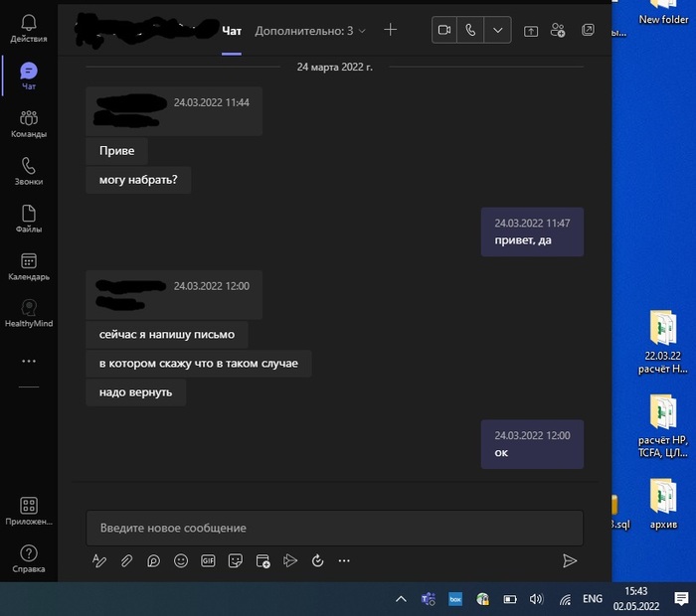Click the reply 'привет, да'
Screen dimensions: 696x616
click(532, 231)
